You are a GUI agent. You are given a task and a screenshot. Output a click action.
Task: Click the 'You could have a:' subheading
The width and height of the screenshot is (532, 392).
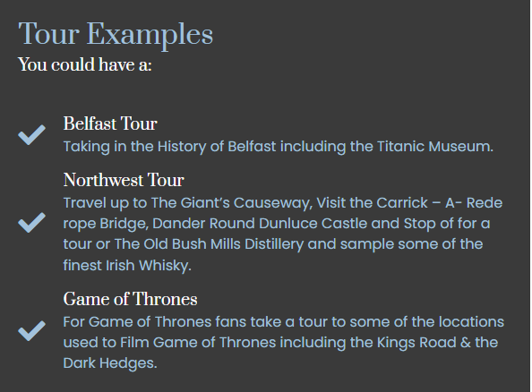pyautogui.click(x=85, y=64)
